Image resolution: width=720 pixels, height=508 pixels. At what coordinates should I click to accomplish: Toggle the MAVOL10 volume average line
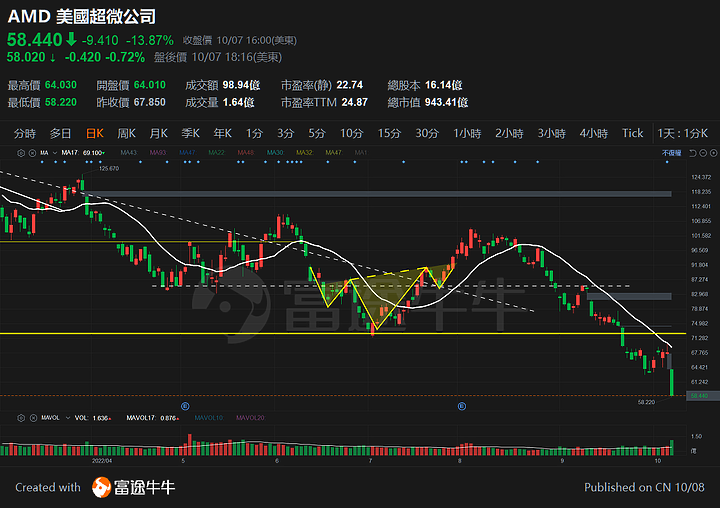tap(209, 418)
